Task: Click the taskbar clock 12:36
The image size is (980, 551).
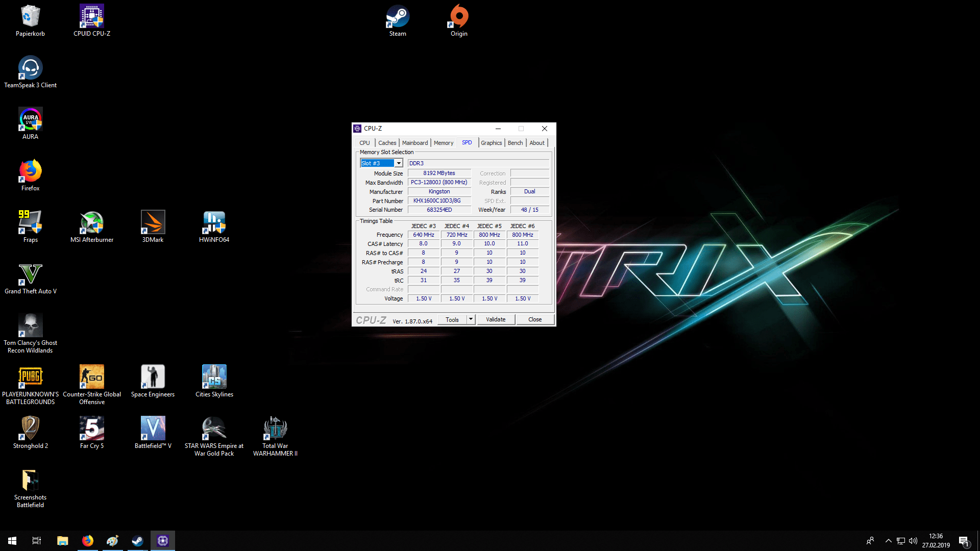Action: tap(936, 541)
